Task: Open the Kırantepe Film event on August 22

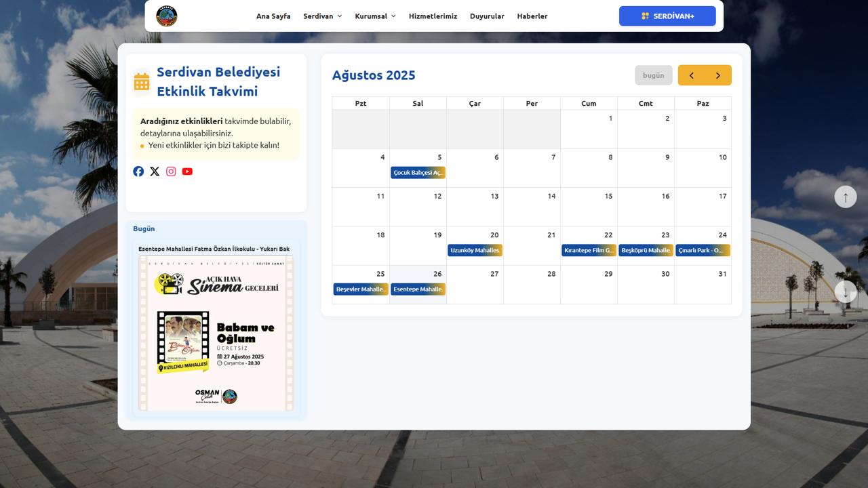Action: click(x=589, y=250)
